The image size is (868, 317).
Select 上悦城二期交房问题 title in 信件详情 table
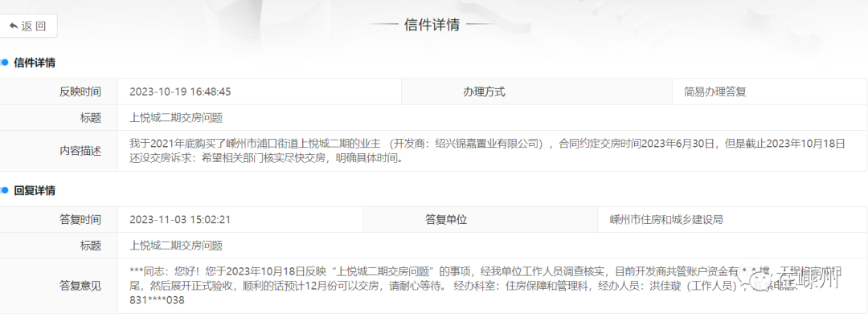pos(176,118)
